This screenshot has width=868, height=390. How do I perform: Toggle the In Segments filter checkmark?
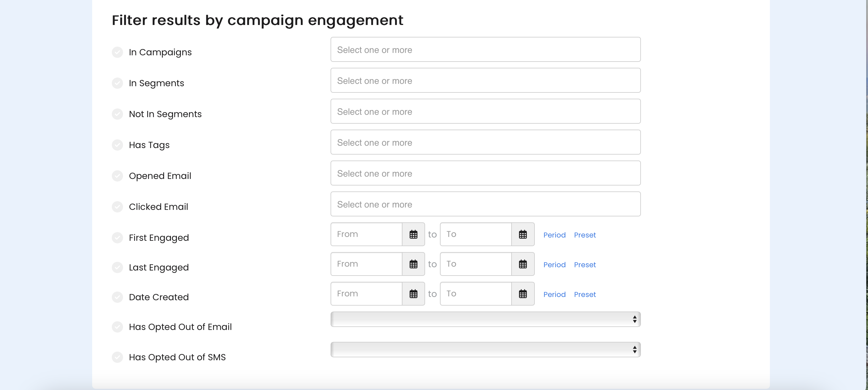pyautogui.click(x=117, y=83)
